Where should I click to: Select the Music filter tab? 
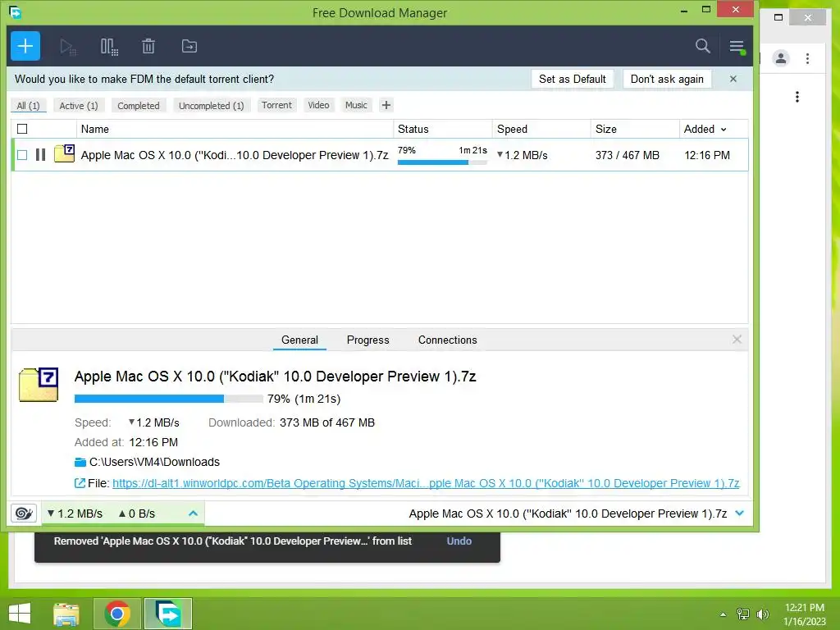(356, 105)
